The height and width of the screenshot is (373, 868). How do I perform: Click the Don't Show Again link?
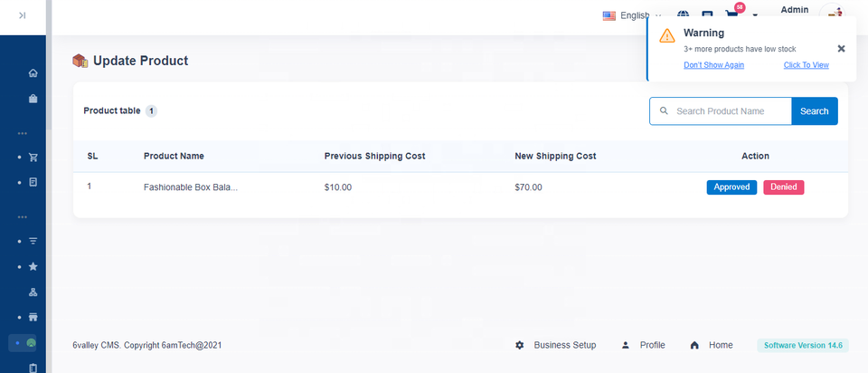point(713,65)
